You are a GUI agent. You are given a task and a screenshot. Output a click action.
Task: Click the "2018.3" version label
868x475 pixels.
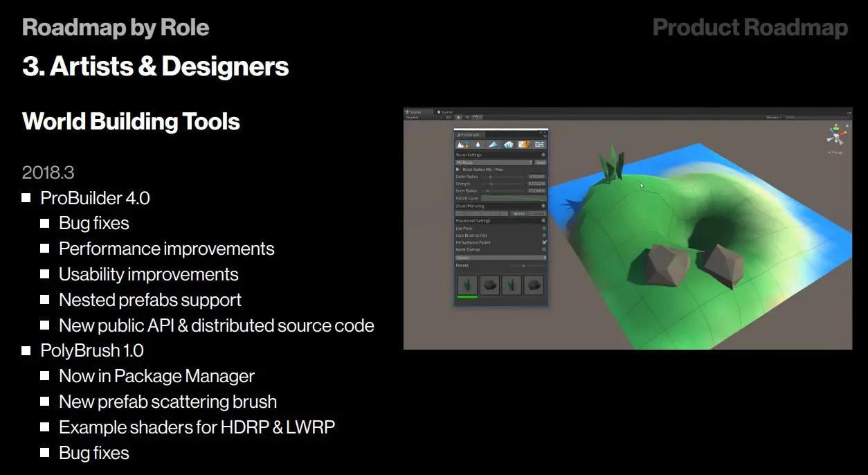coord(48,172)
